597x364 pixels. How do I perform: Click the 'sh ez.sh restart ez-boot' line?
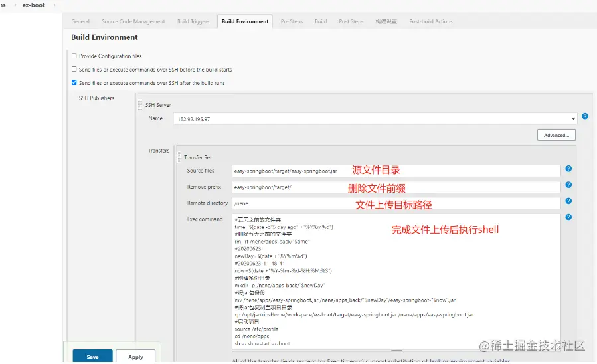pyautogui.click(x=262, y=343)
